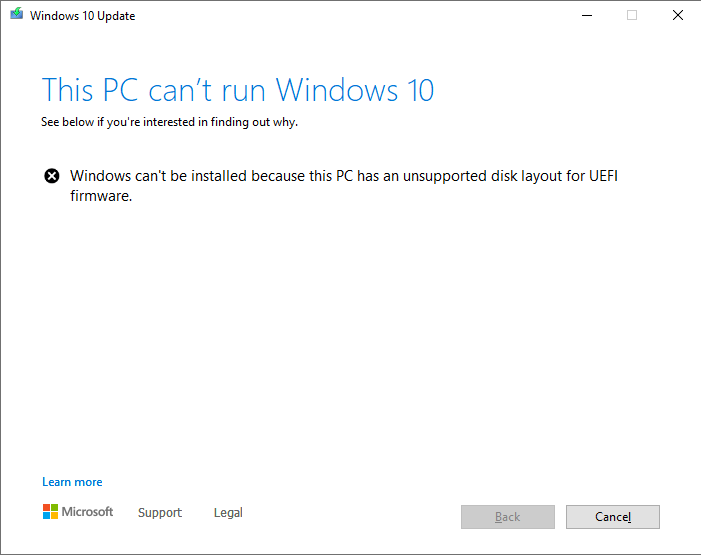Click the "Windows 10 Update" title text
Image resolution: width=701 pixels, height=555 pixels.
[x=83, y=16]
